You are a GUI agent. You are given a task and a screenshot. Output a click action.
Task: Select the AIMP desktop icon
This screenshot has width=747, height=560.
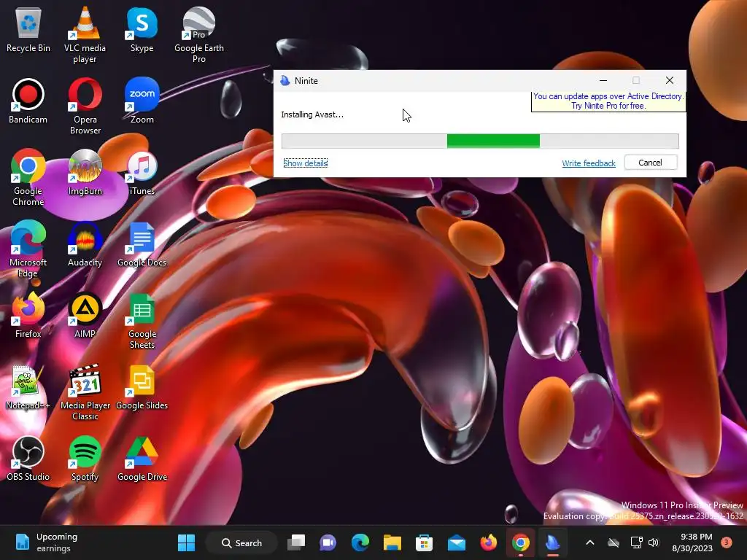coord(85,315)
